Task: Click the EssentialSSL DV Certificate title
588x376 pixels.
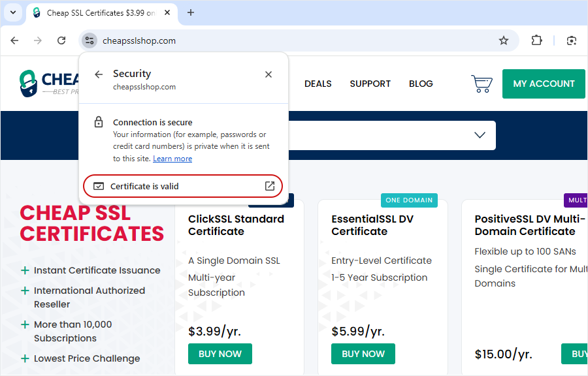Action: [x=372, y=225]
